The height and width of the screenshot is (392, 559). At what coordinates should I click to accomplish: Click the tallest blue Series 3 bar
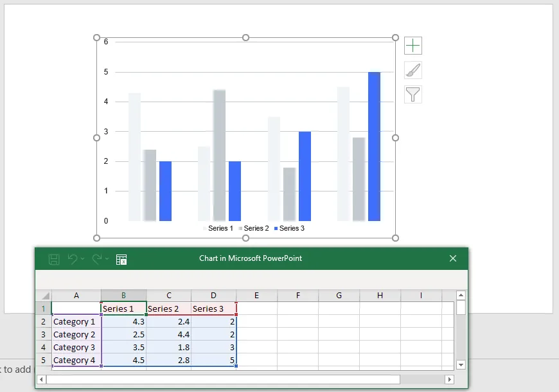click(374, 147)
